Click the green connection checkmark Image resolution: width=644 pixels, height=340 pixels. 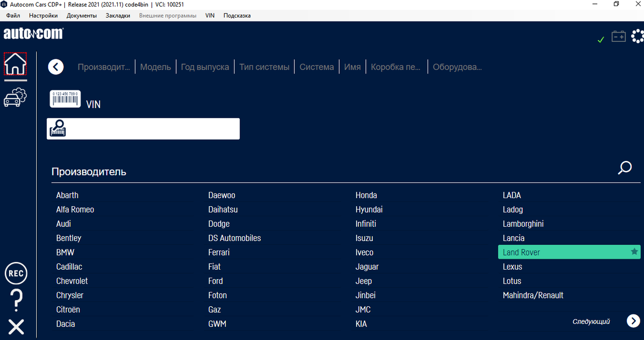click(x=601, y=39)
